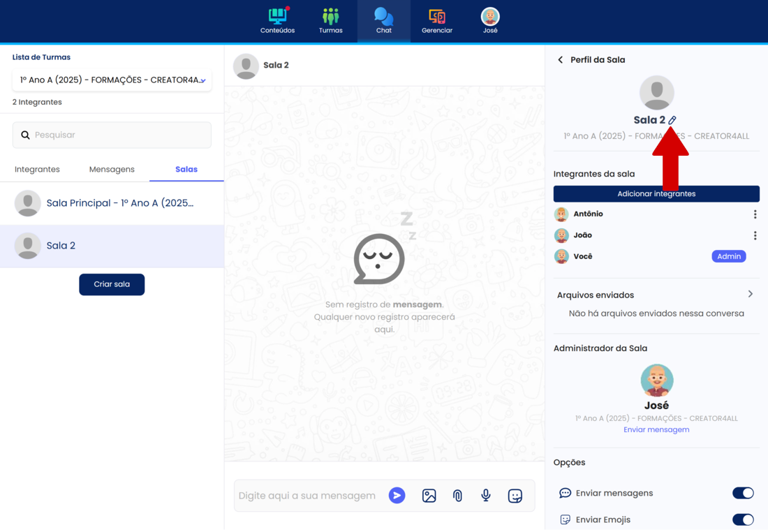Click the Enviar mensagem link
Image resolution: width=768 pixels, height=532 pixels.
click(656, 430)
